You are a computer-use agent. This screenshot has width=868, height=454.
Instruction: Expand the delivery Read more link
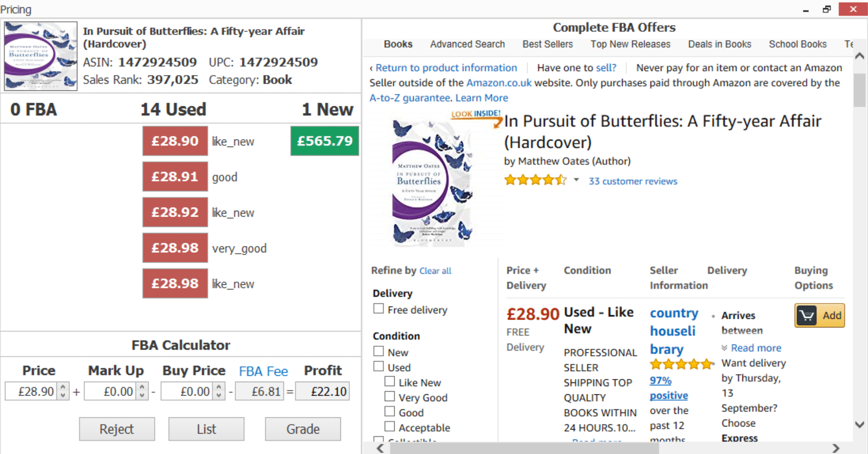point(756,348)
